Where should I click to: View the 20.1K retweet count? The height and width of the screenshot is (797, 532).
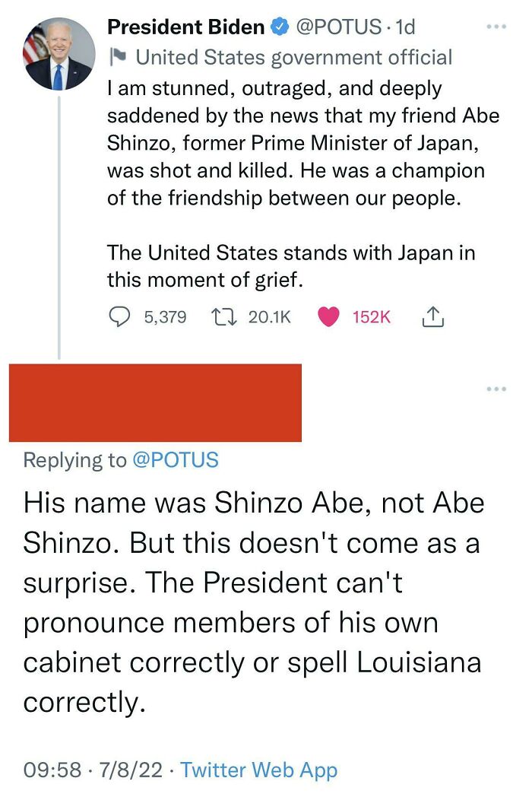click(269, 316)
